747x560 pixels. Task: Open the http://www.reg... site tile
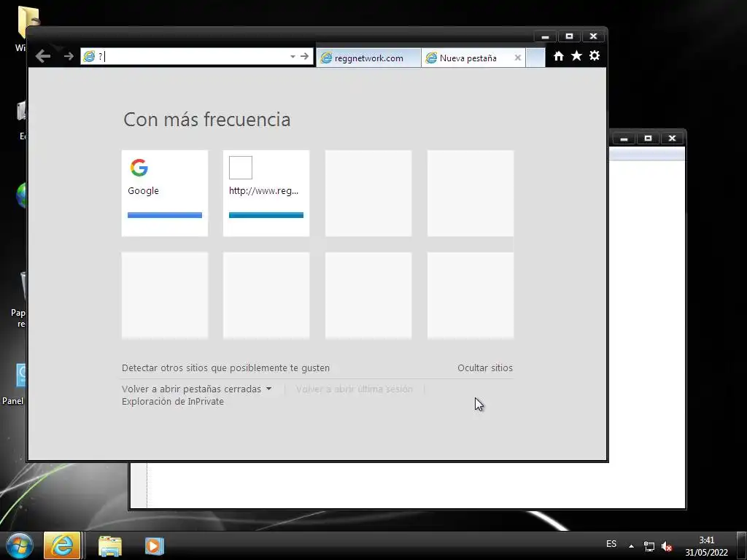266,192
